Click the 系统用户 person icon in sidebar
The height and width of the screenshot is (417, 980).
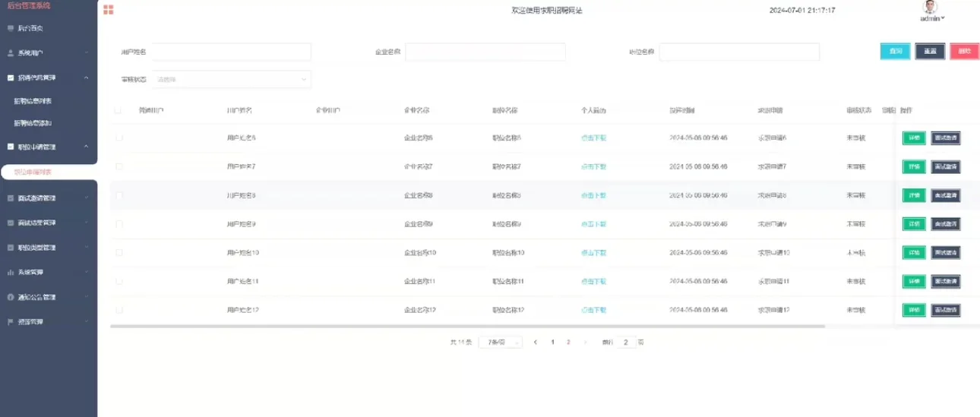pos(11,53)
